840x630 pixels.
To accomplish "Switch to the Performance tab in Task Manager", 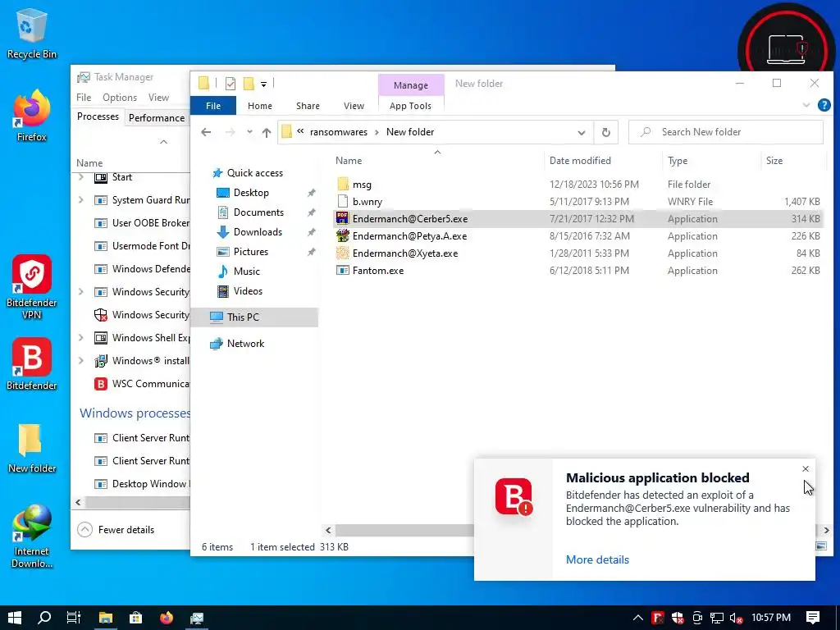I will [x=157, y=117].
